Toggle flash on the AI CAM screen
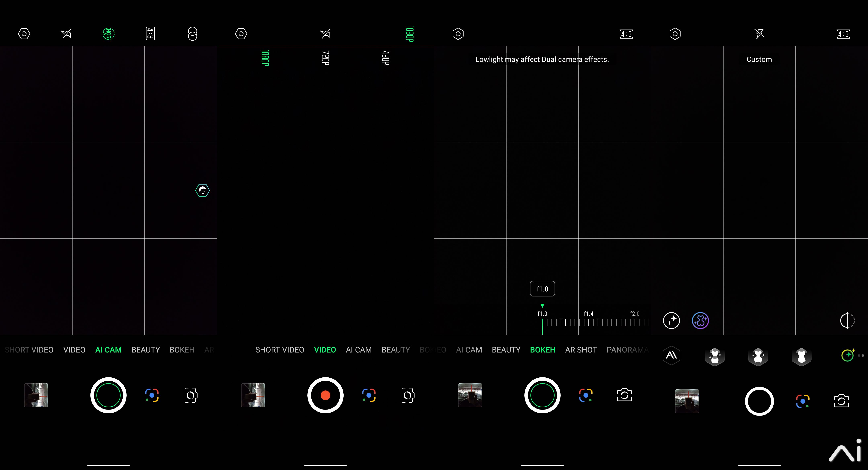The height and width of the screenshot is (470, 868). [x=66, y=34]
